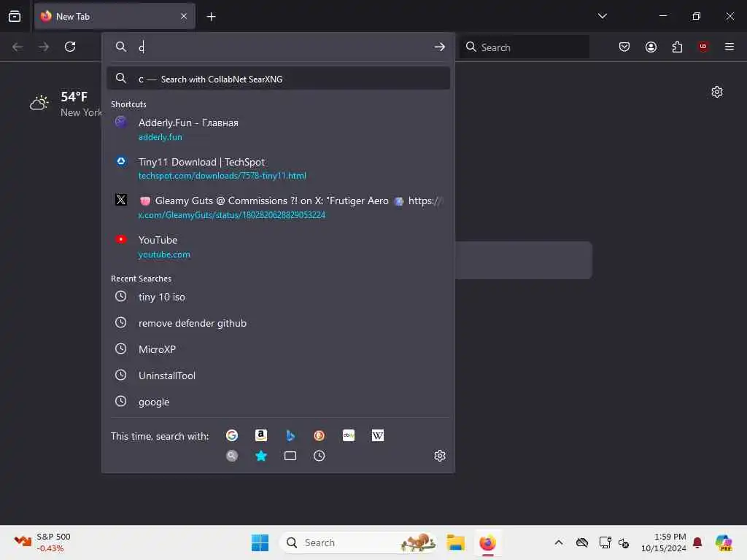Click the toolbar Search box
This screenshot has height=560, width=747.
point(524,47)
